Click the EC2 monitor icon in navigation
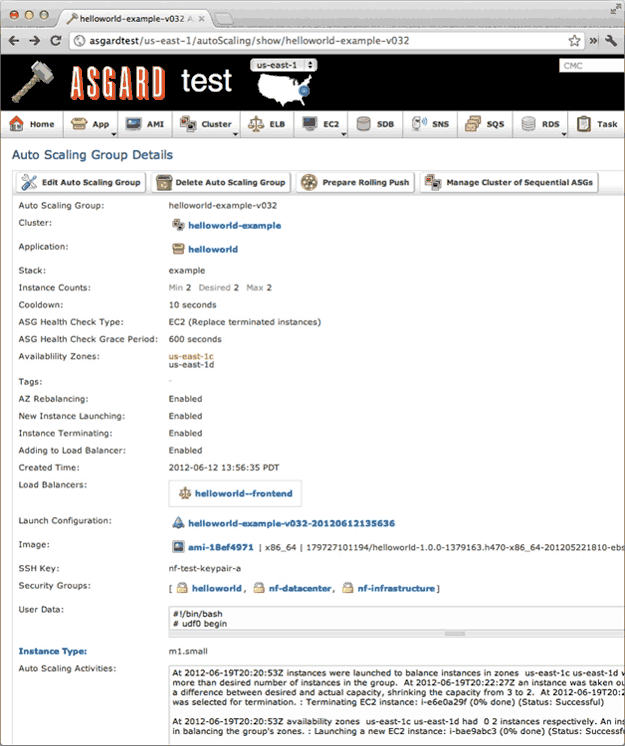Screen dimensions: 625x746 click(x=310, y=124)
